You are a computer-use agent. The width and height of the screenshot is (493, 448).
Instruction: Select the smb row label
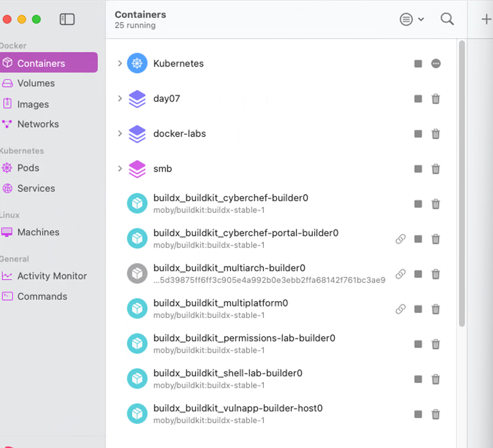(x=162, y=169)
